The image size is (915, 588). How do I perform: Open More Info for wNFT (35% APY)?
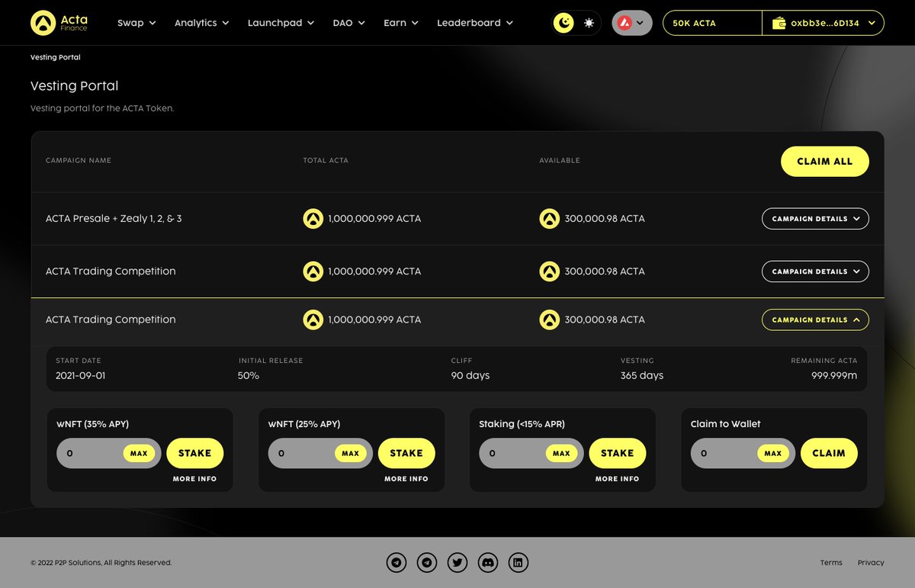click(x=194, y=479)
